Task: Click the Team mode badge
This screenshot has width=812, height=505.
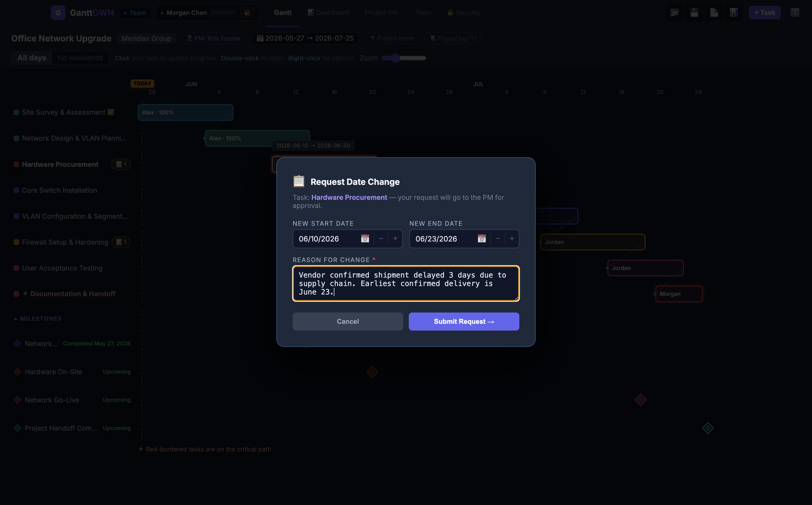Action: 135,13
